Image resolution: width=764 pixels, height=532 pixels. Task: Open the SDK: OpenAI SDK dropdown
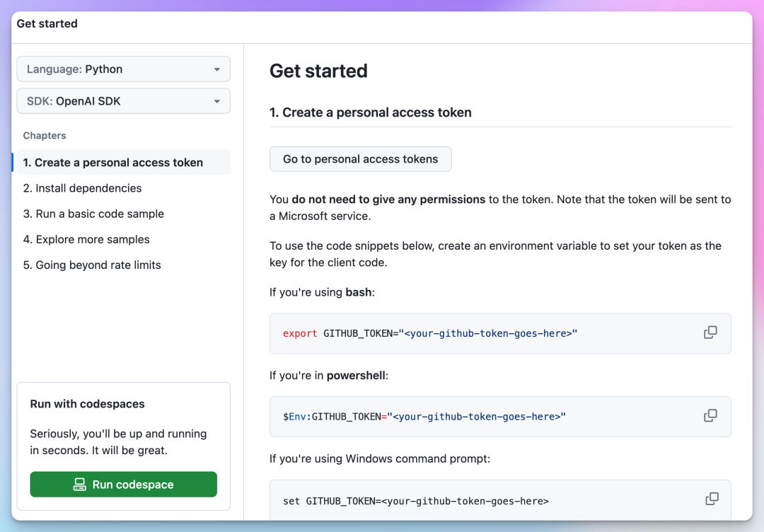(x=123, y=101)
